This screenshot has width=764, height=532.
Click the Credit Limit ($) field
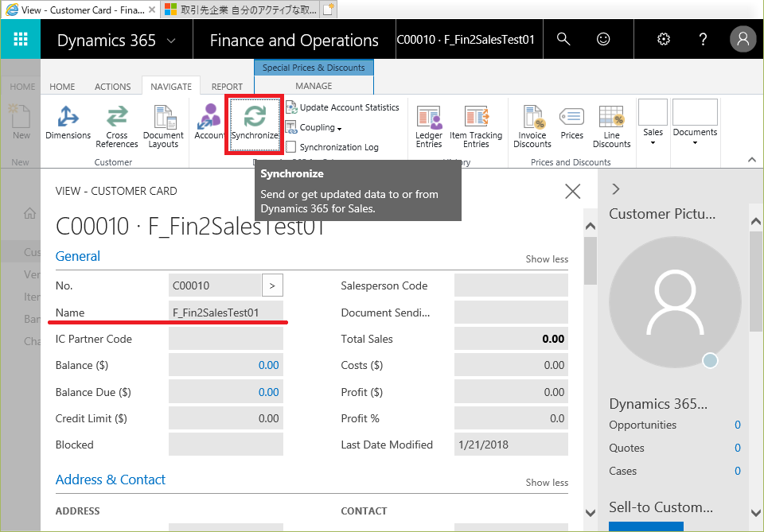tap(225, 418)
